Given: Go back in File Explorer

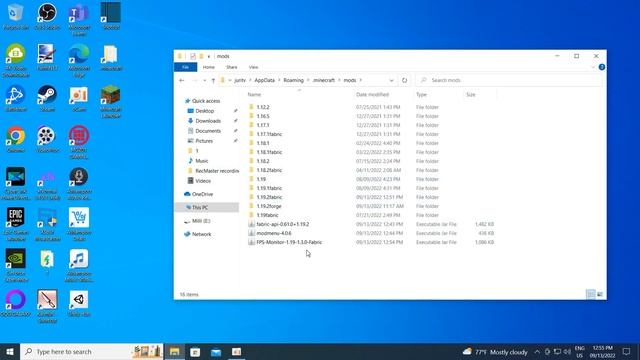Looking at the screenshot, I should coord(182,80).
